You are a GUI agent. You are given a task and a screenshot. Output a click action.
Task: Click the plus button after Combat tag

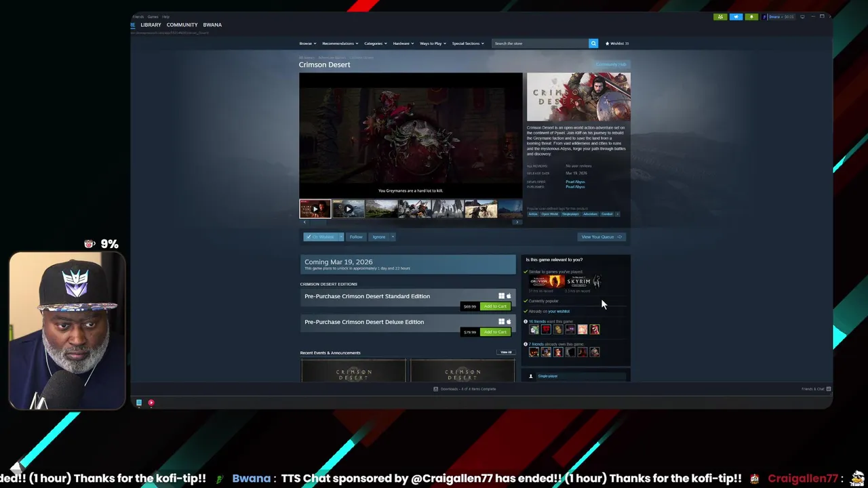tap(617, 214)
